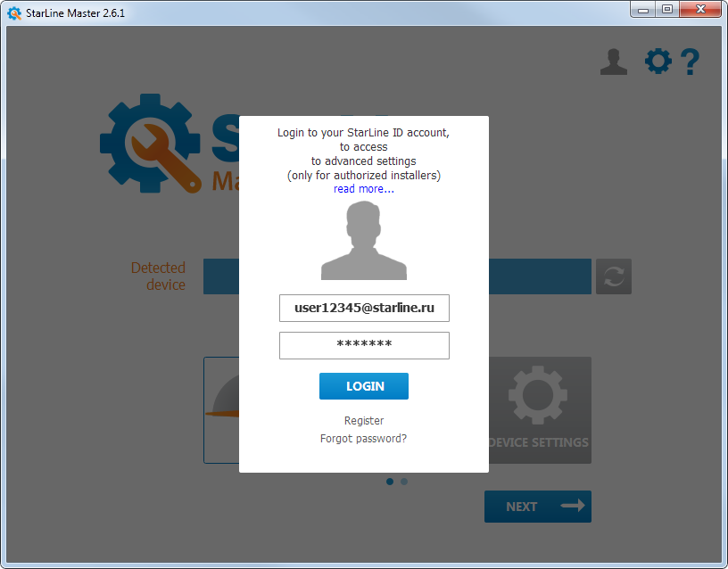This screenshot has height=569, width=728.
Task: Maximize the StarLine Master window
Action: click(667, 9)
